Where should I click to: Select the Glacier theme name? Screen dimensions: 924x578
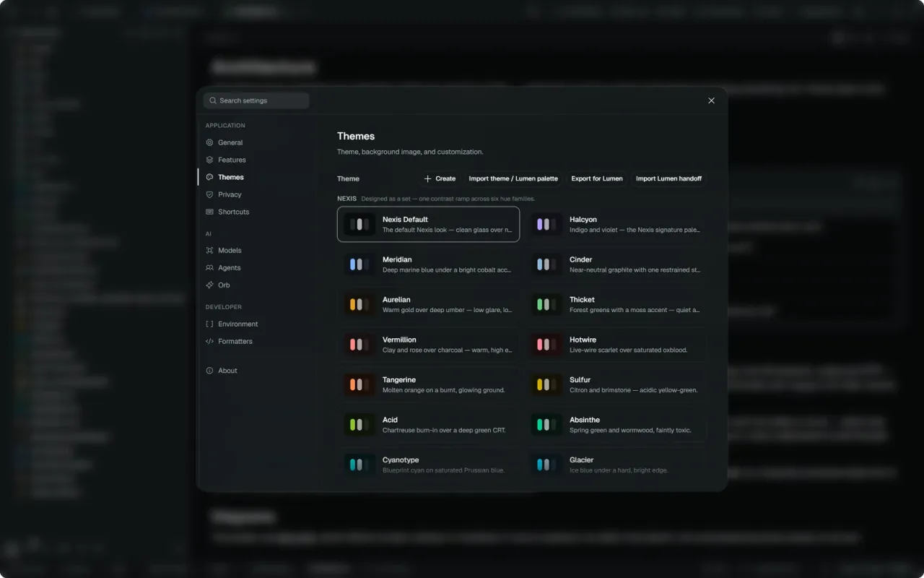point(581,460)
